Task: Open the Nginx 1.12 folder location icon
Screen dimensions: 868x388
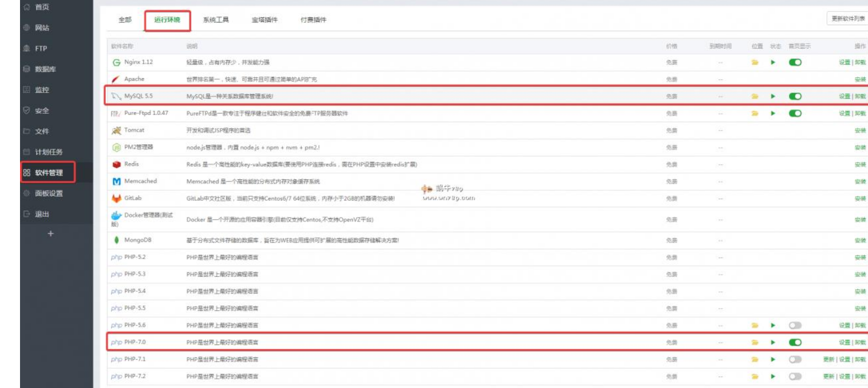Action: point(755,62)
